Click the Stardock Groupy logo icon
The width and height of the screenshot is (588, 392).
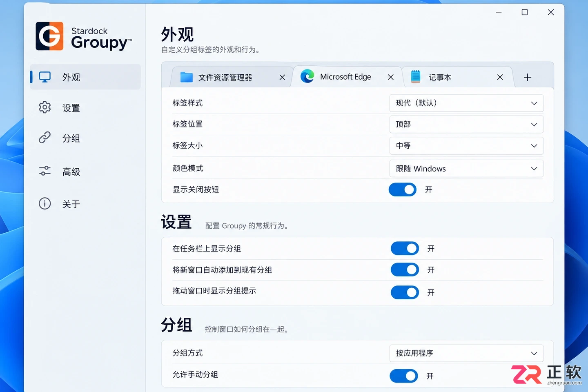tap(49, 36)
